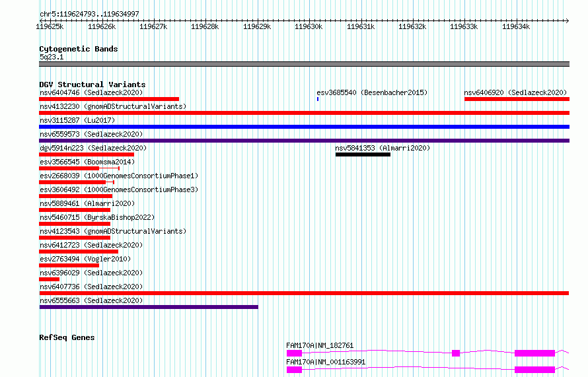Click the nsv6559573 (Sedlazeck2020) label
588x377 pixels.
91,134
